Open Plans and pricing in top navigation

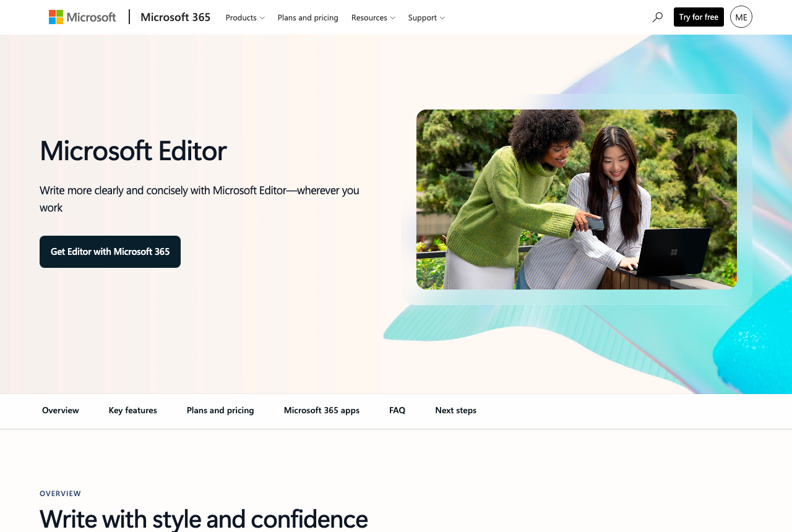[x=308, y=17]
